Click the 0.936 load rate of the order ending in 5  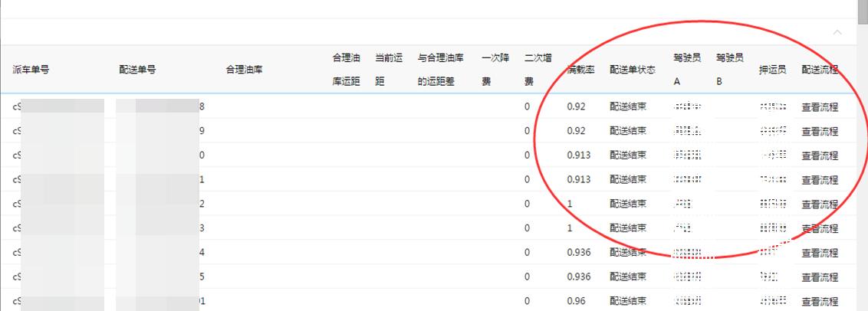(x=579, y=277)
